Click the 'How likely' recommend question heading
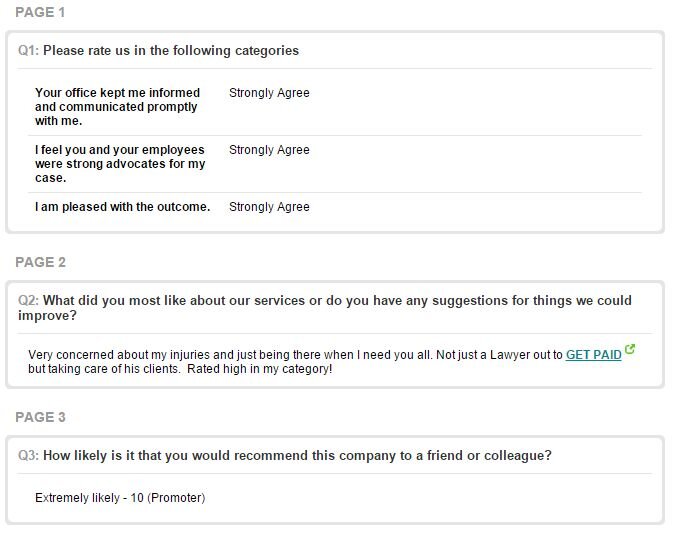This screenshot has height=534, width=675. [x=297, y=455]
